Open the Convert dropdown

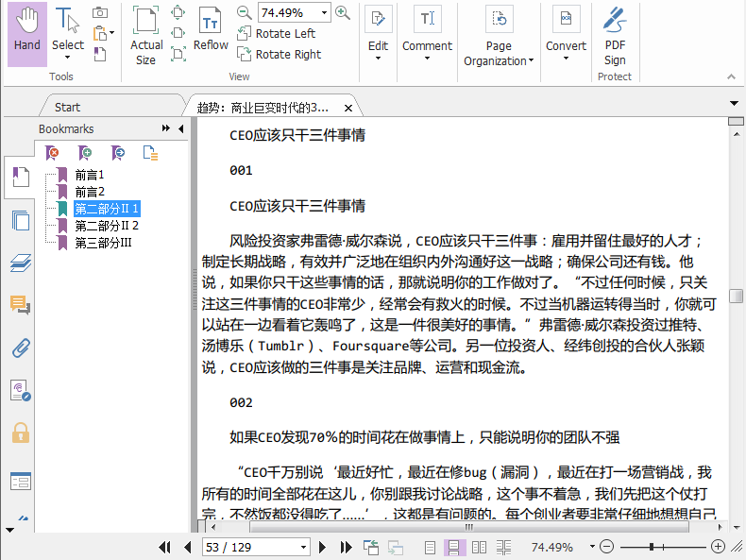[x=566, y=33]
